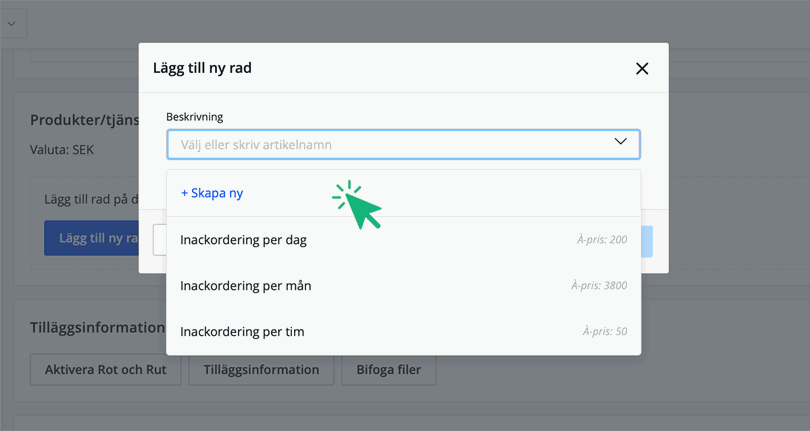This screenshot has height=431, width=810.
Task: Select Inackordering per tim
Action: pos(242,331)
